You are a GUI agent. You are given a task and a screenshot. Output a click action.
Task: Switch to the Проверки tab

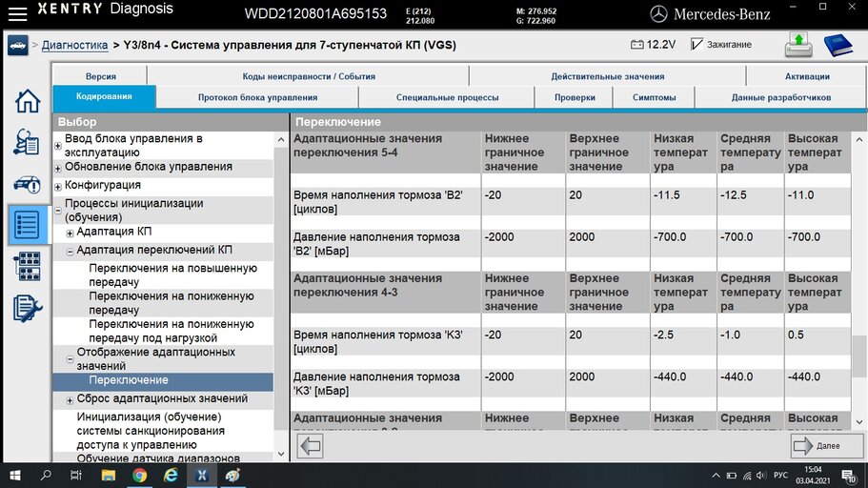tap(575, 97)
